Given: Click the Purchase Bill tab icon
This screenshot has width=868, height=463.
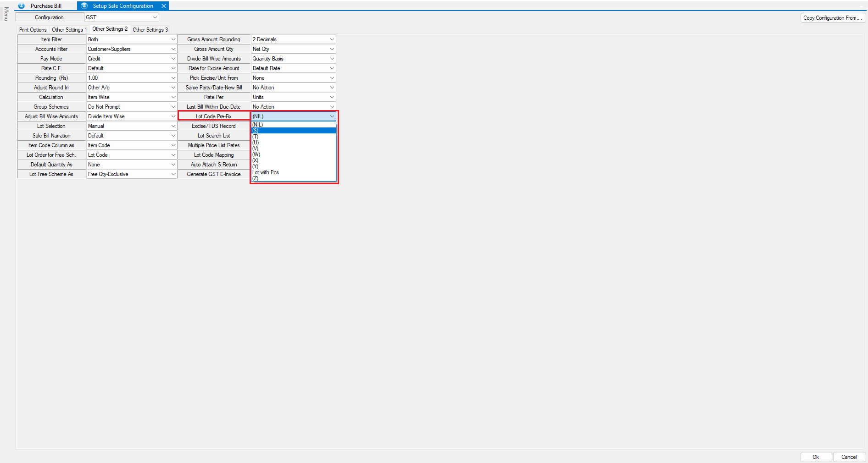Looking at the screenshot, I should tap(22, 6).
